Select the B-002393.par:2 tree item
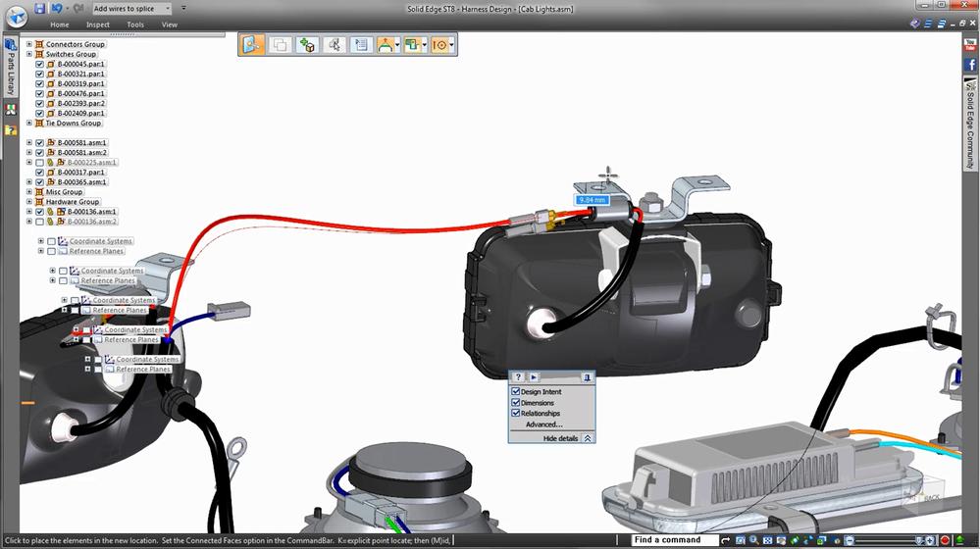This screenshot has width=980, height=549. coord(81,104)
